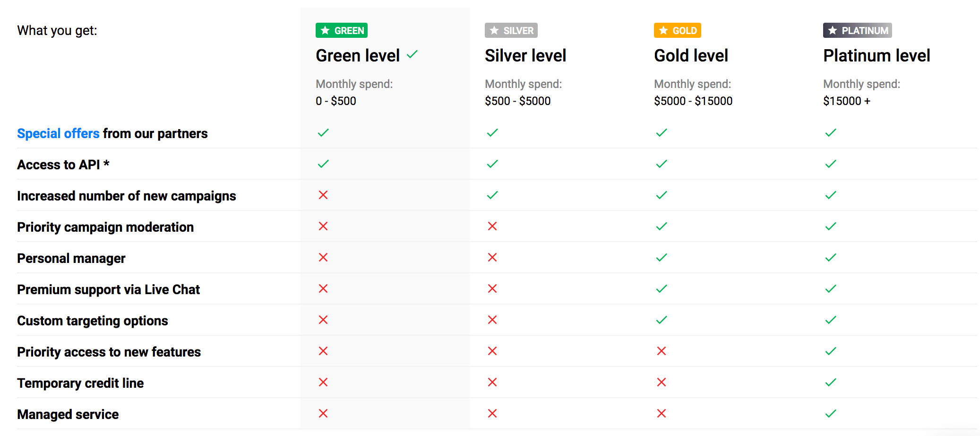Click Silver cross for Premium support via Live Chat

(x=492, y=289)
